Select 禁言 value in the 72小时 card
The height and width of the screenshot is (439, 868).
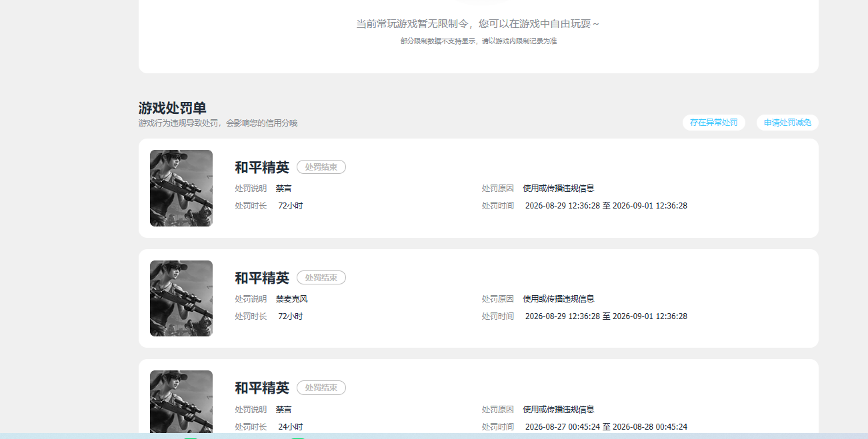[284, 189]
